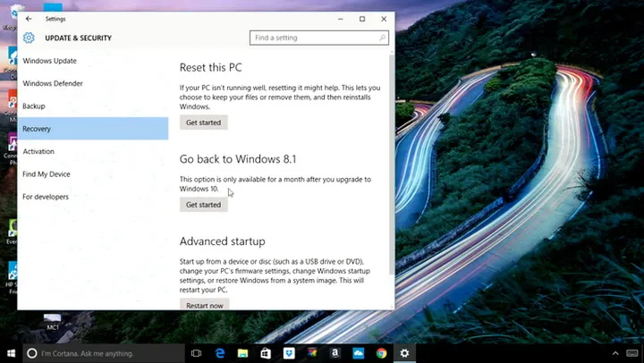Image resolution: width=644 pixels, height=363 pixels.
Task: Click Get started under Go back to Windows 8.1
Action: [203, 205]
